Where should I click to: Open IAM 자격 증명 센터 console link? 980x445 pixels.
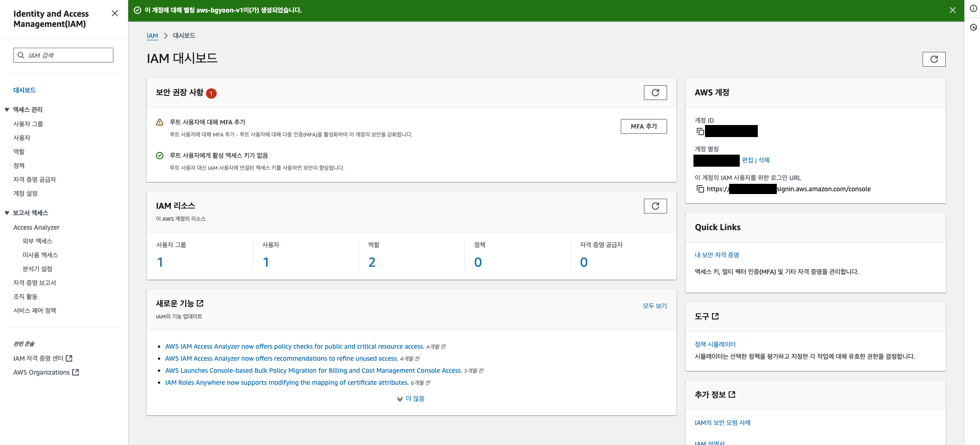(43, 358)
